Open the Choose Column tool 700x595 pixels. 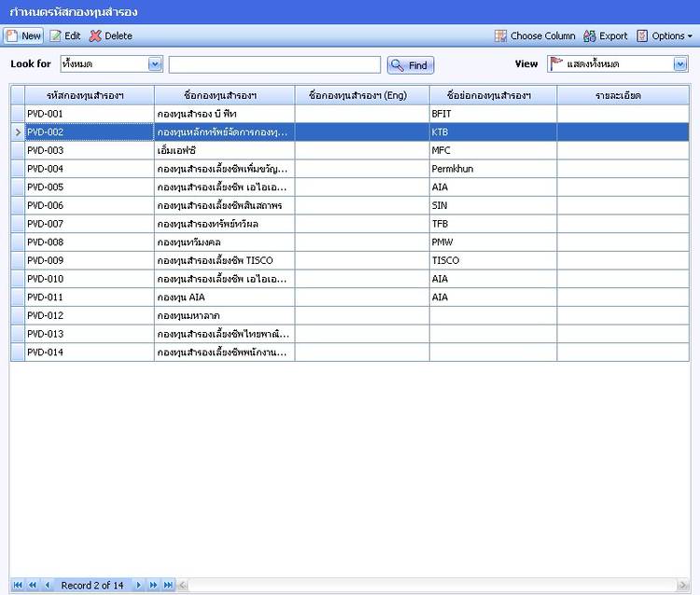[x=535, y=36]
